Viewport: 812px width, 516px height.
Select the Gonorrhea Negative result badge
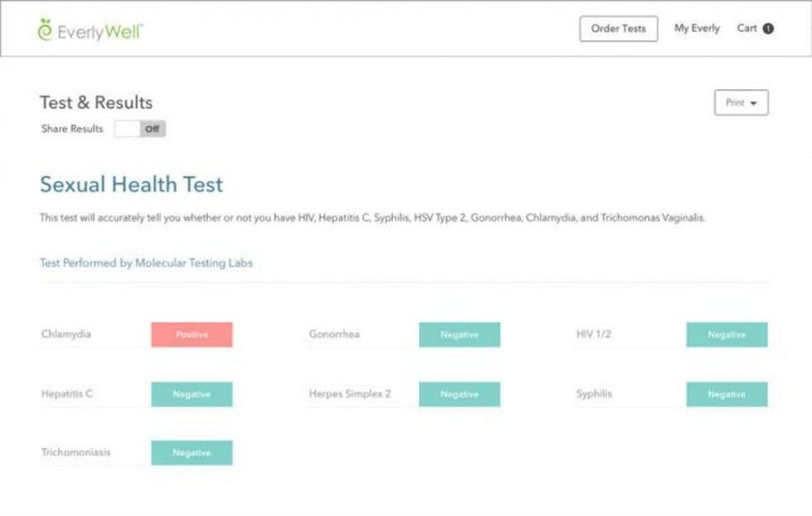(459, 335)
